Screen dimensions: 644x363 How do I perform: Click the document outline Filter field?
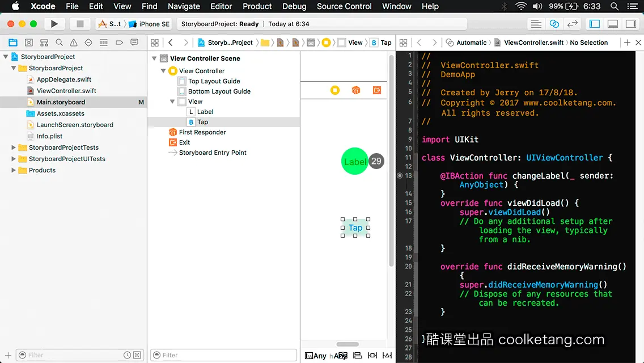coord(223,355)
